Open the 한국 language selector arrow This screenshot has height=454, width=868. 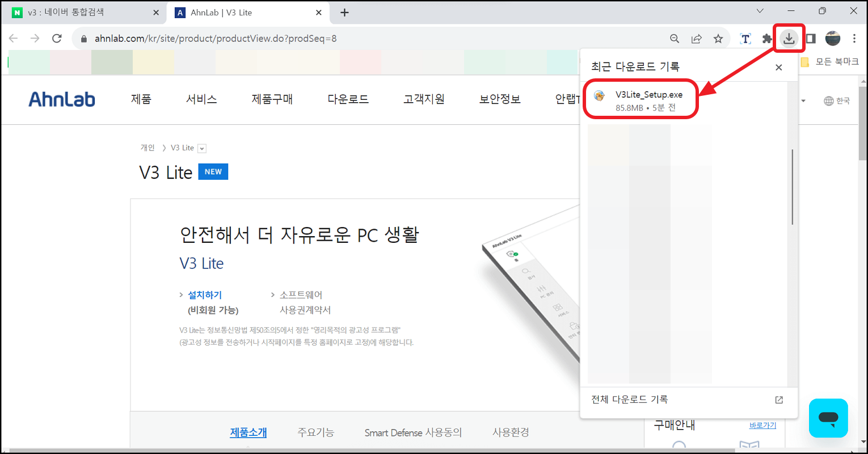pyautogui.click(x=803, y=100)
